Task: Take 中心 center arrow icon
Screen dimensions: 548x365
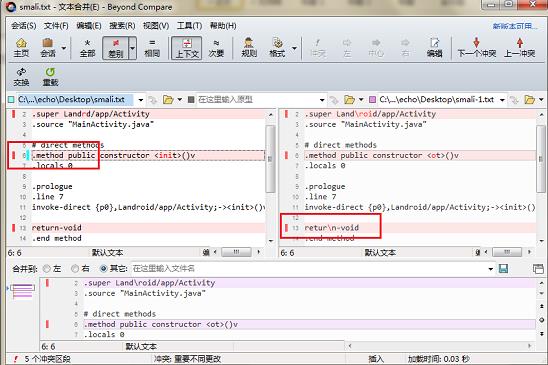Action: click(376, 48)
